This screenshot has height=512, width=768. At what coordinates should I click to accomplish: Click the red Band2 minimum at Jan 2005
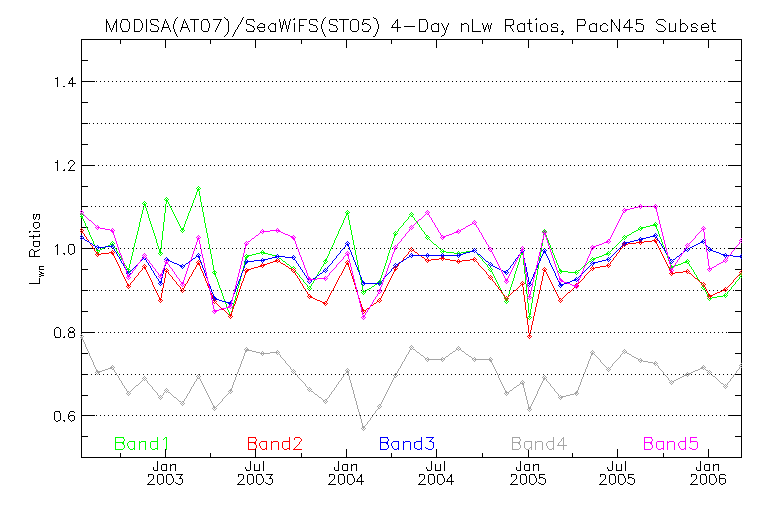tap(529, 337)
